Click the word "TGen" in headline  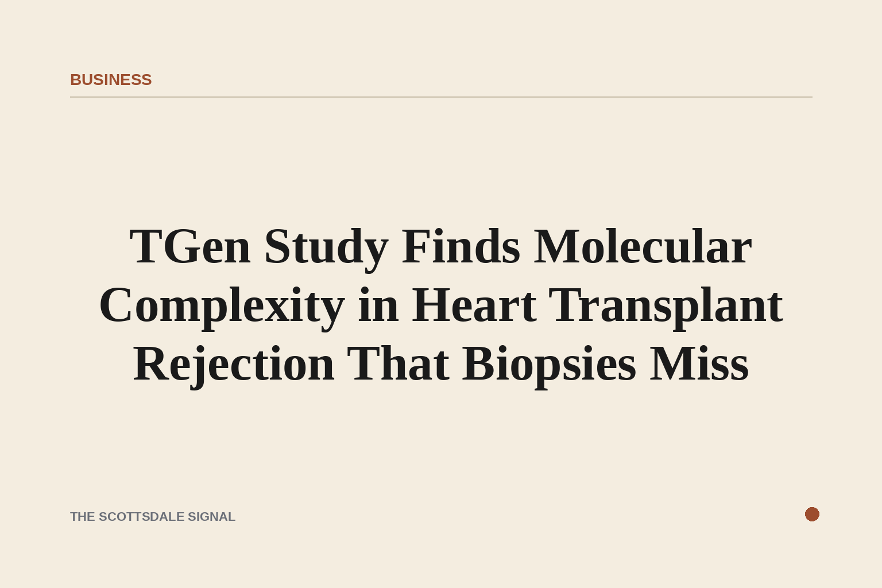click(x=190, y=247)
